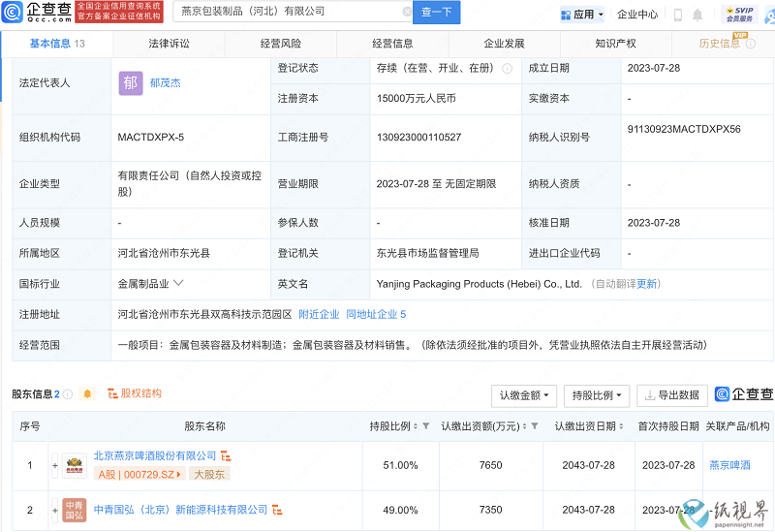This screenshot has height=532, width=775.
Task: Sort by 持股比例 column sort arrows
Action: (x=416, y=426)
